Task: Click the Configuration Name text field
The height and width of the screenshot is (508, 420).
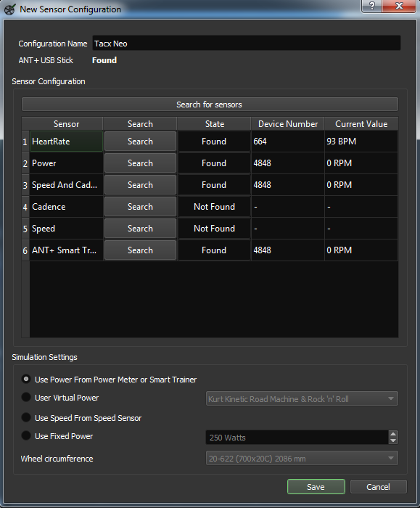Action: coord(247,44)
